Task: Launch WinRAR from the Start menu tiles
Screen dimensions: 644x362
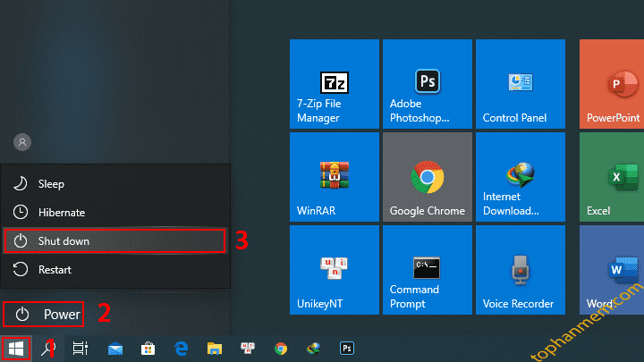Action: (335, 177)
